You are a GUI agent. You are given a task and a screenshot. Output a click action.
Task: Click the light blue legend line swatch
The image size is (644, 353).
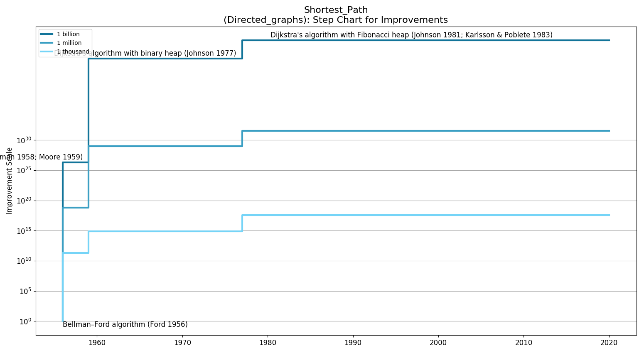[47, 52]
